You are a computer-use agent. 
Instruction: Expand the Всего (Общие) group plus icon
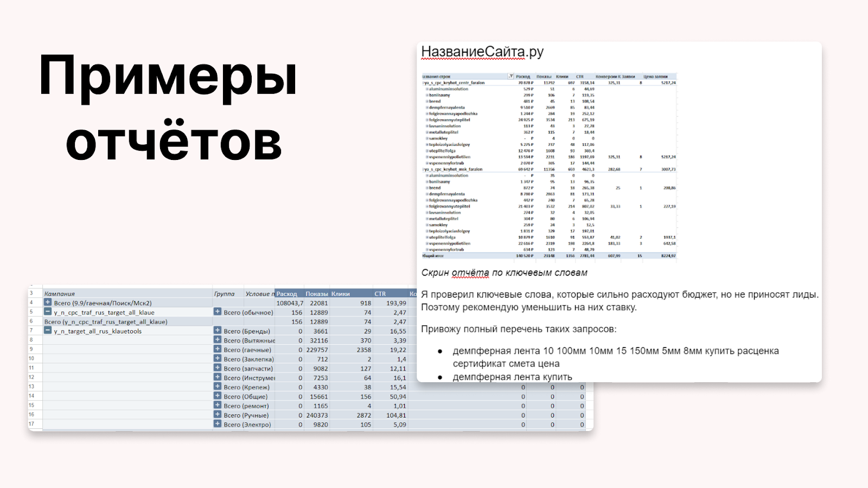point(218,396)
